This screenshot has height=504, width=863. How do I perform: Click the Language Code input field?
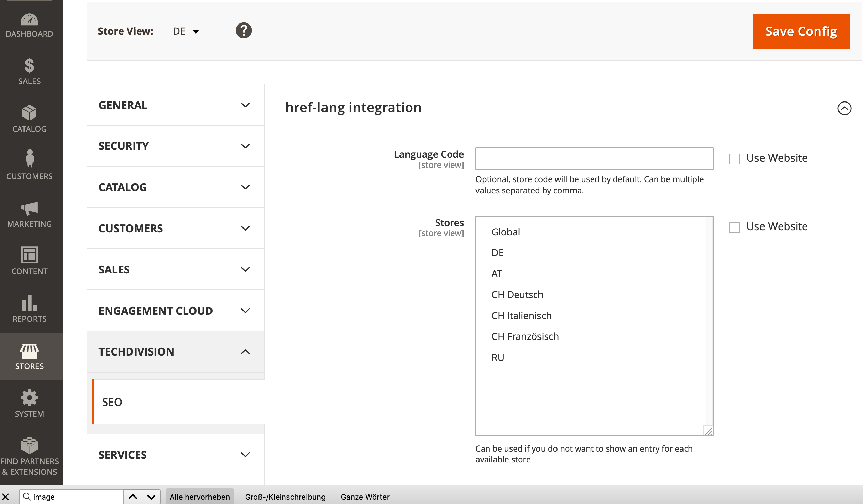click(x=594, y=159)
